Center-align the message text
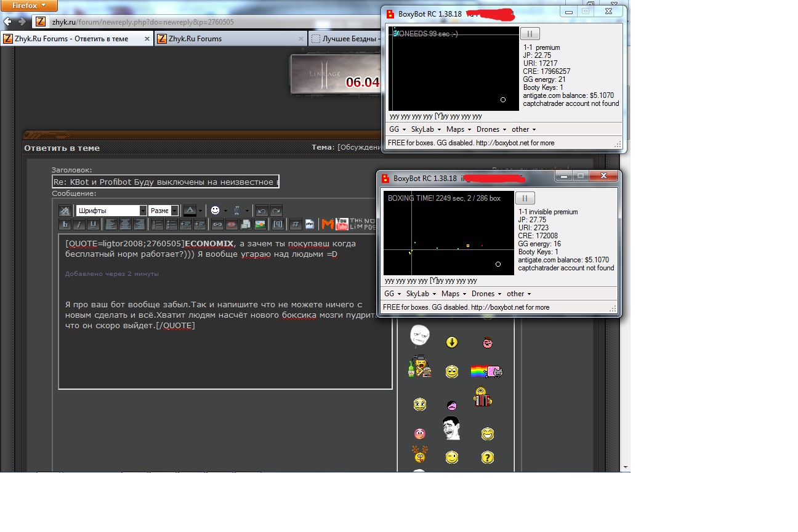 point(124,225)
